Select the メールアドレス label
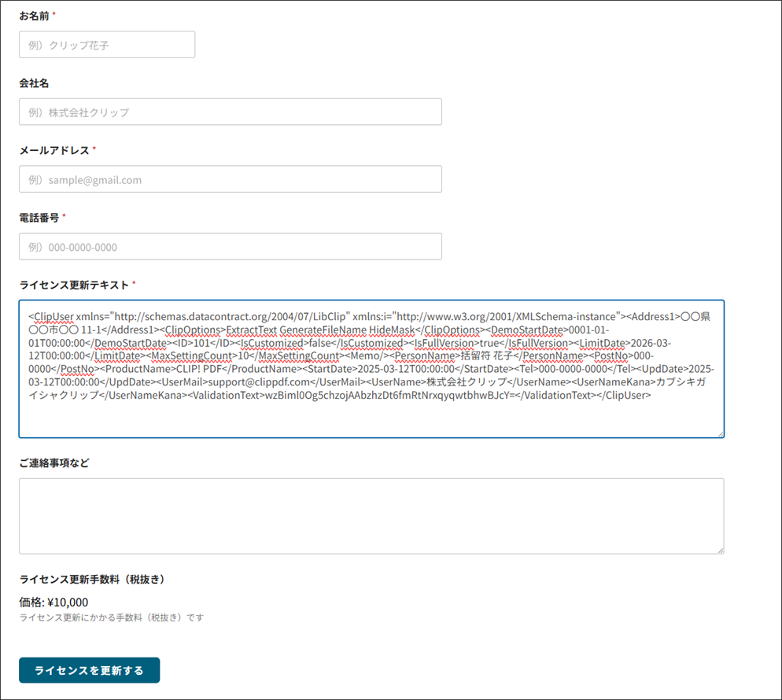The width and height of the screenshot is (782, 700). coord(53,150)
